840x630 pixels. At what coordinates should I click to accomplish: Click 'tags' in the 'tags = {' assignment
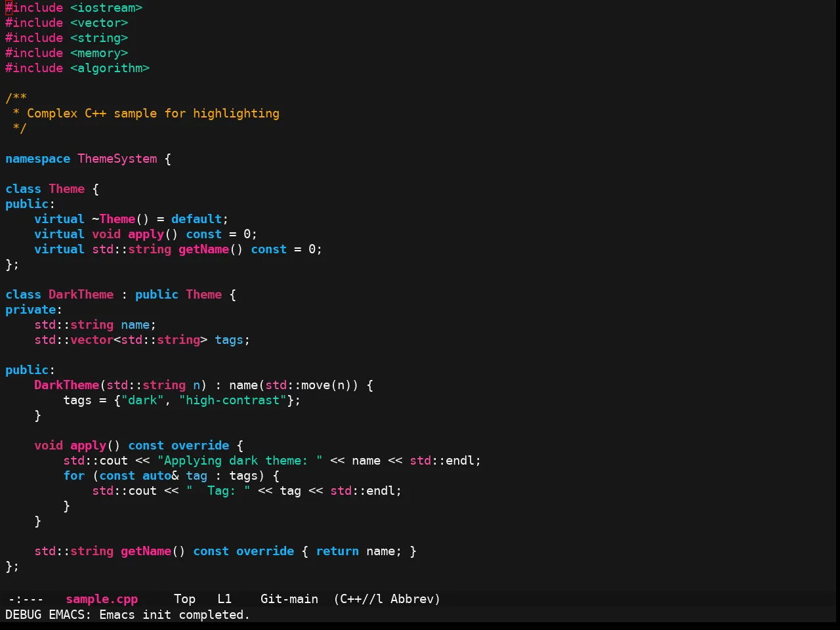click(77, 400)
